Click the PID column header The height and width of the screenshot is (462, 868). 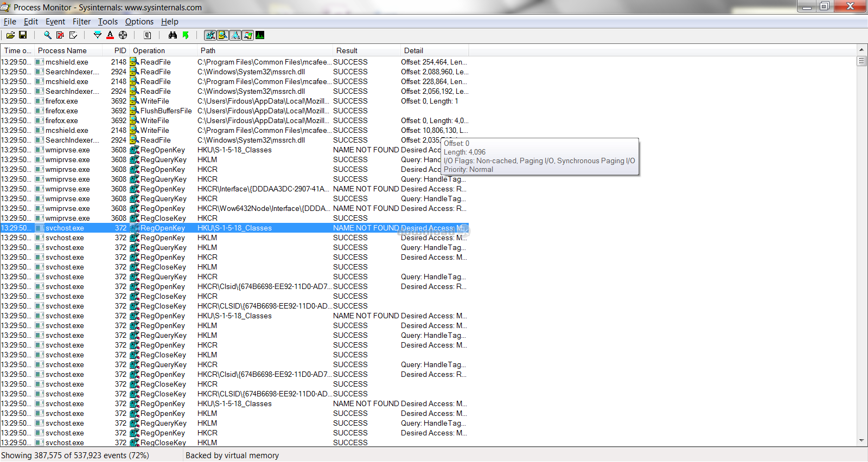(x=116, y=50)
